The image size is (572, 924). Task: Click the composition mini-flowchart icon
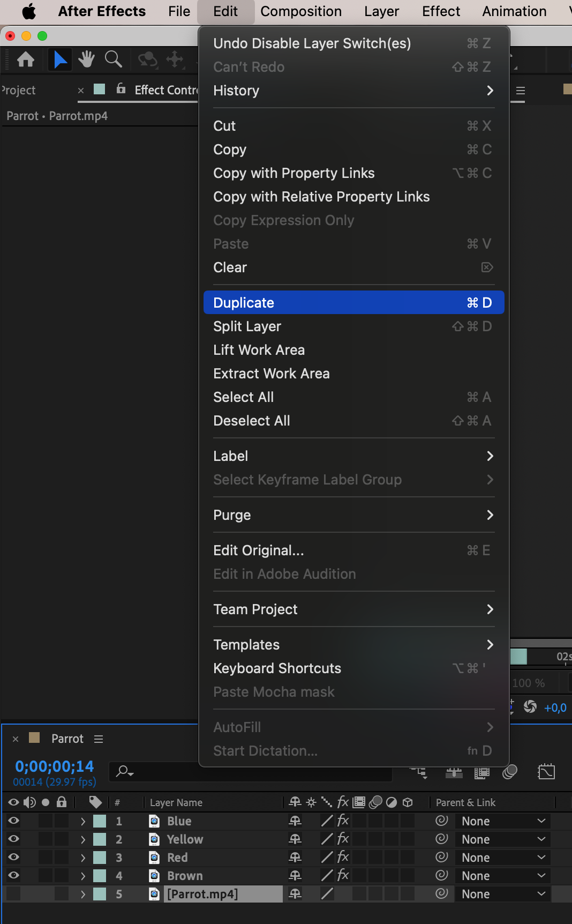click(x=419, y=772)
